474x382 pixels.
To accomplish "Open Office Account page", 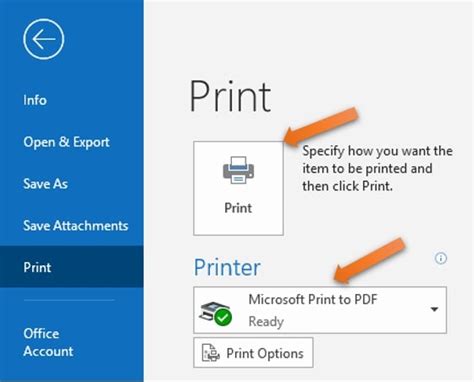I will tap(48, 342).
